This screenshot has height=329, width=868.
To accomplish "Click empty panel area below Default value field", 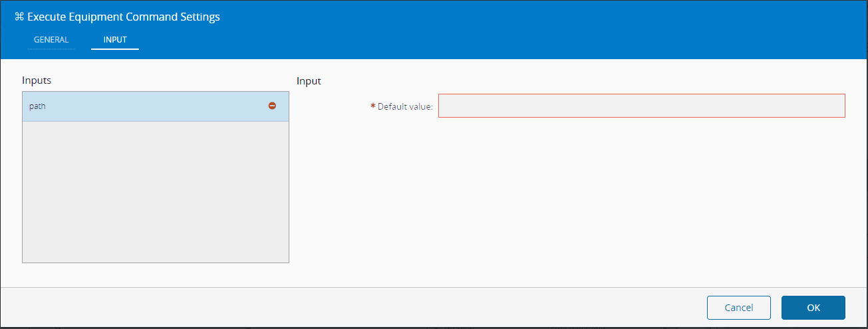I will (x=572, y=199).
